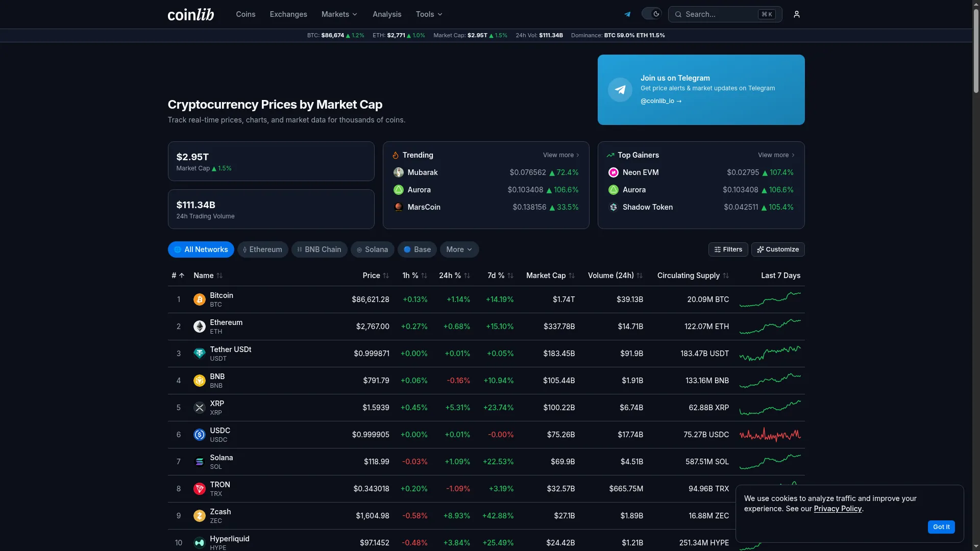Click the Aurora icon in Trending
Screen dimensions: 980x551
click(399, 190)
